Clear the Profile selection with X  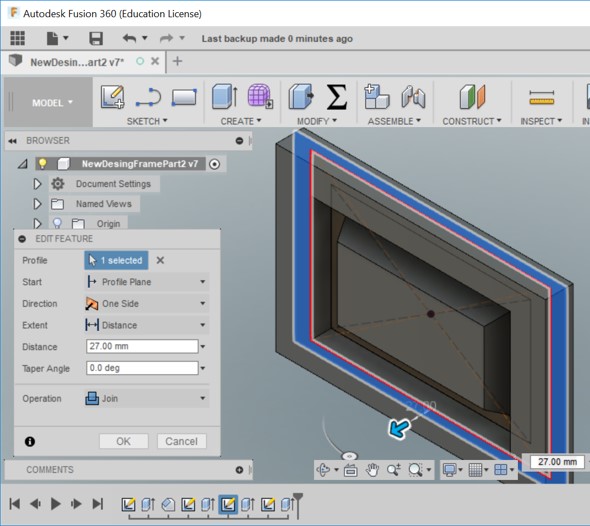click(x=160, y=260)
